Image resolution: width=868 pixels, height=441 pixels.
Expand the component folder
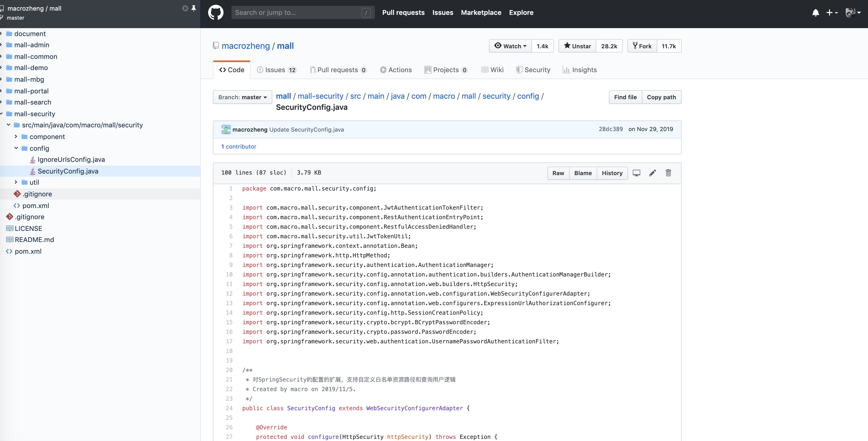(x=16, y=136)
